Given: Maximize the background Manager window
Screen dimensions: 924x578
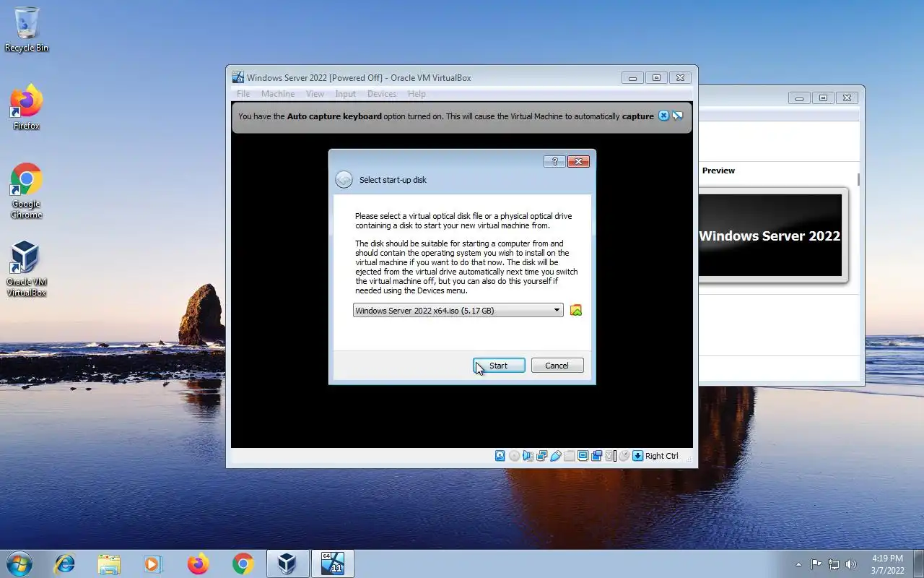Looking at the screenshot, I should click(x=823, y=98).
